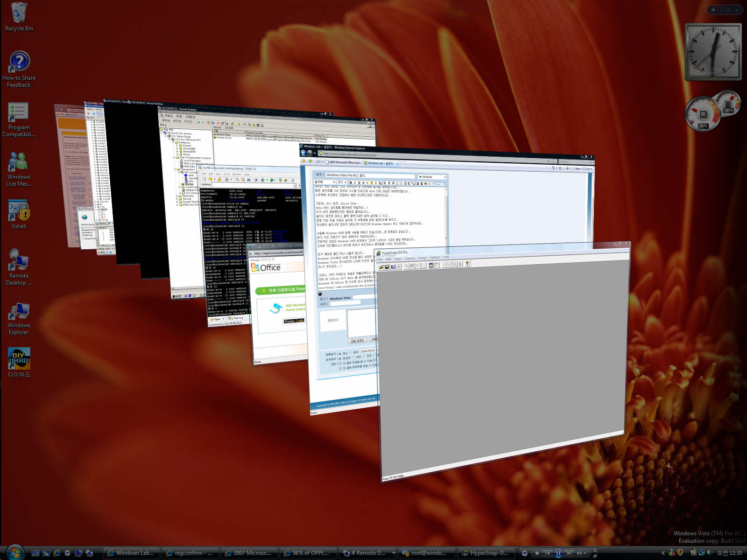Click Italic icon in blog editor
The width and height of the screenshot is (747, 560).
(355, 182)
